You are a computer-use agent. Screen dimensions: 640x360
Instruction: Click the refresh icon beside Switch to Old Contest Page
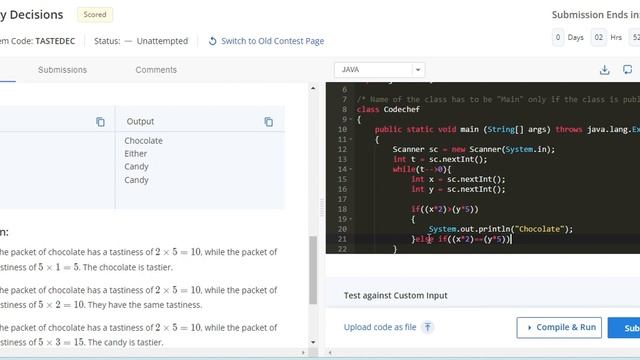point(212,41)
